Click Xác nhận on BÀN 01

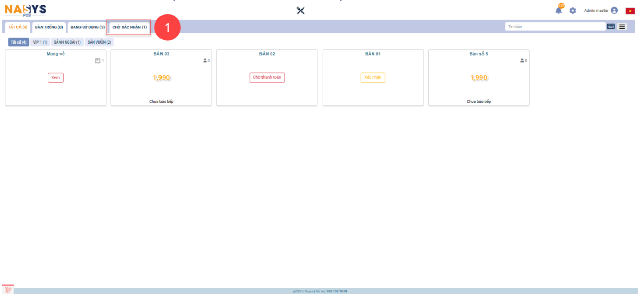tap(373, 78)
